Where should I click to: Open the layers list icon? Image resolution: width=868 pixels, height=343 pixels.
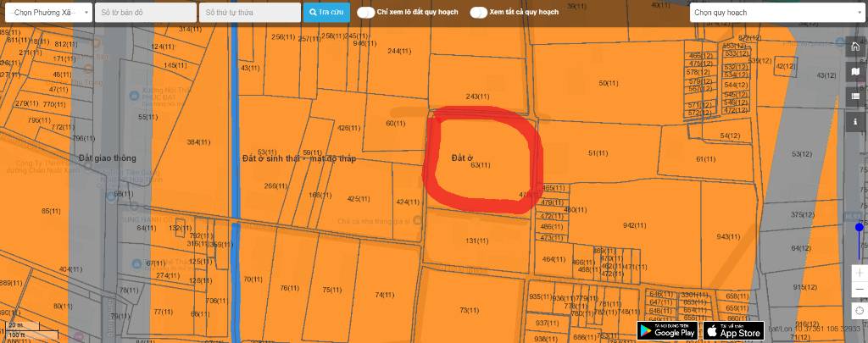856,97
